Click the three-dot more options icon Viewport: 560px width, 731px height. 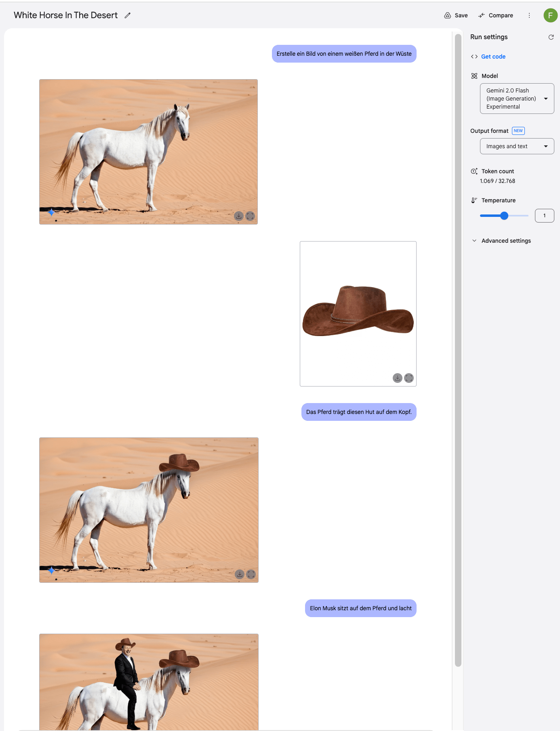[529, 15]
